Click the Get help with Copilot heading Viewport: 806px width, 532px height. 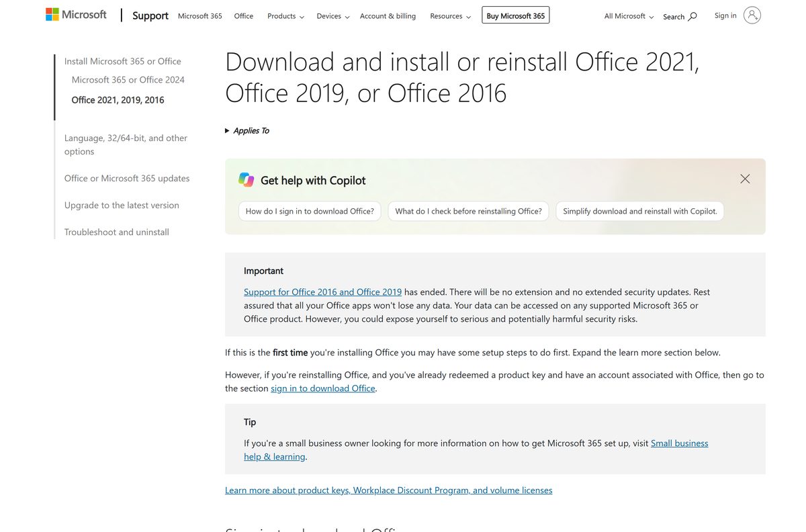pos(313,180)
